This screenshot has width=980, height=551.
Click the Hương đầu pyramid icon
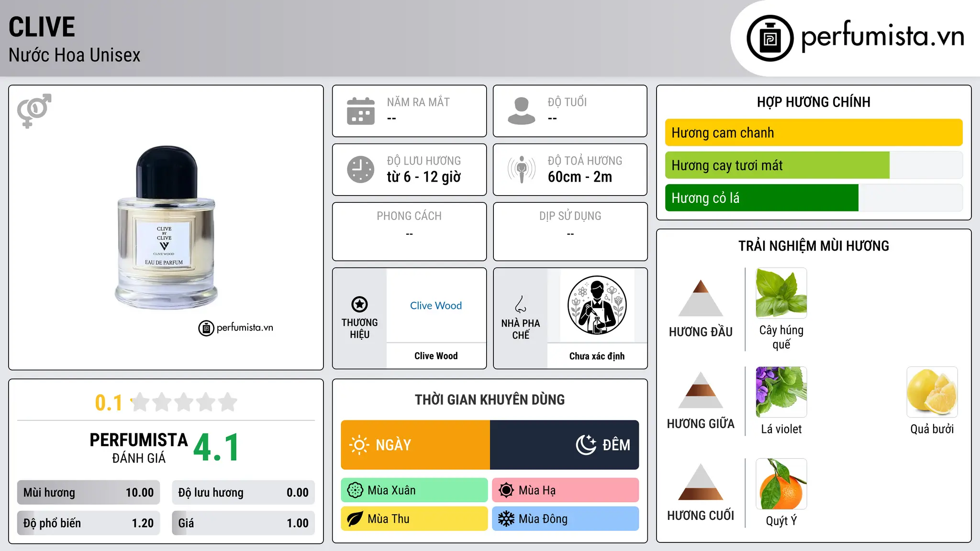click(x=701, y=298)
